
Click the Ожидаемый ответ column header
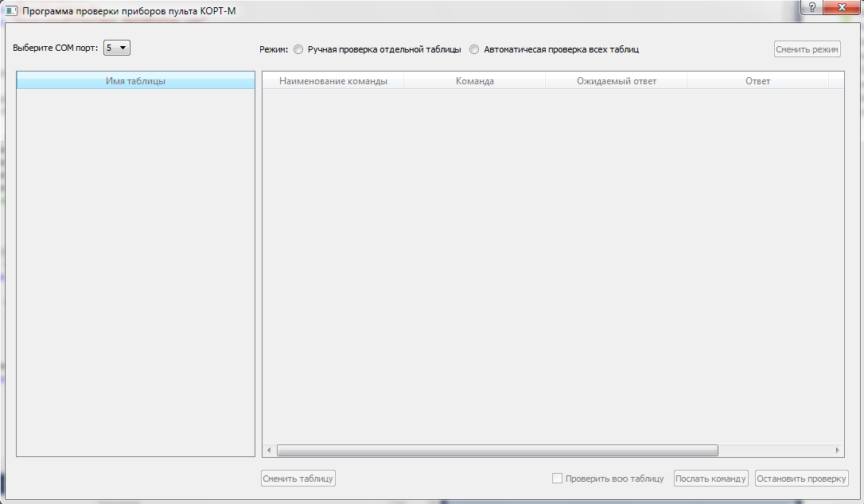616,81
